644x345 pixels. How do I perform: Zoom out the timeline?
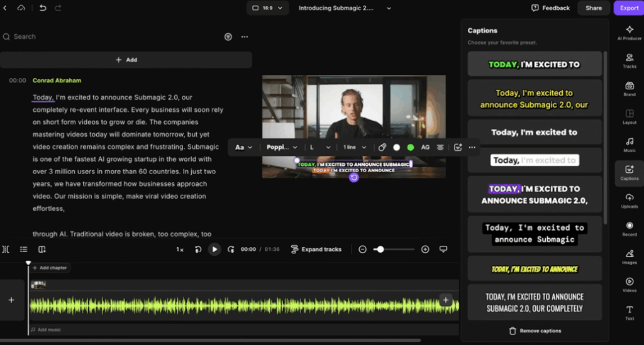tap(362, 249)
